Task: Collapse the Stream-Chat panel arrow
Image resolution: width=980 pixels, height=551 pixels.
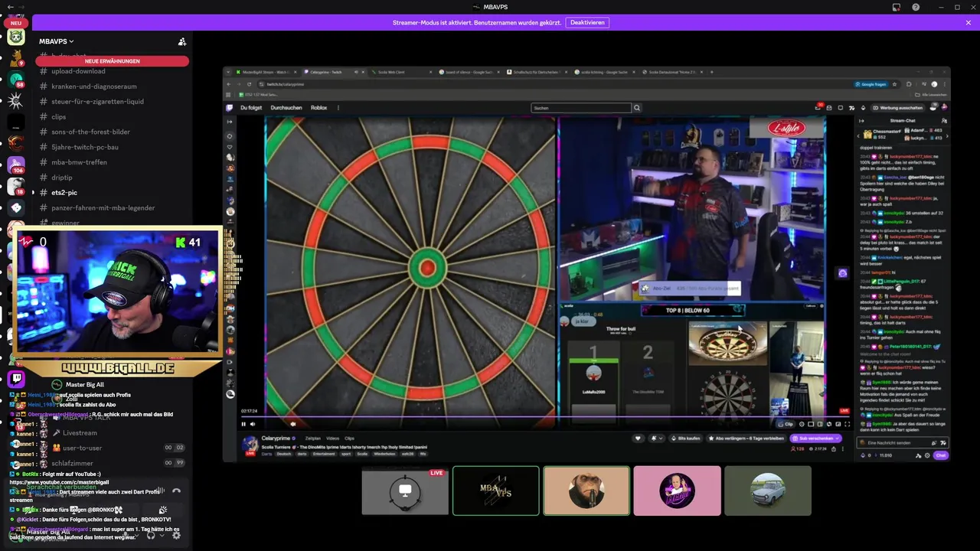Action: 861,121
